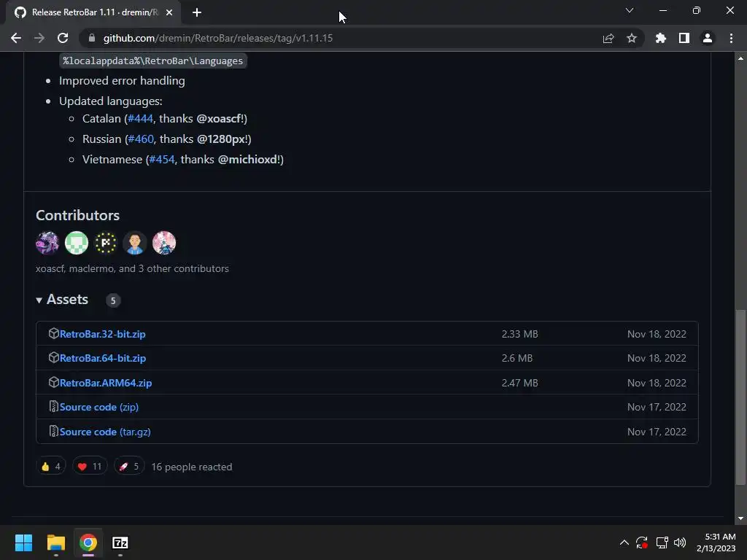This screenshot has height=560, width=747.
Task: Click package icon beside RetroBar.64-bit.zip
Action: click(53, 357)
